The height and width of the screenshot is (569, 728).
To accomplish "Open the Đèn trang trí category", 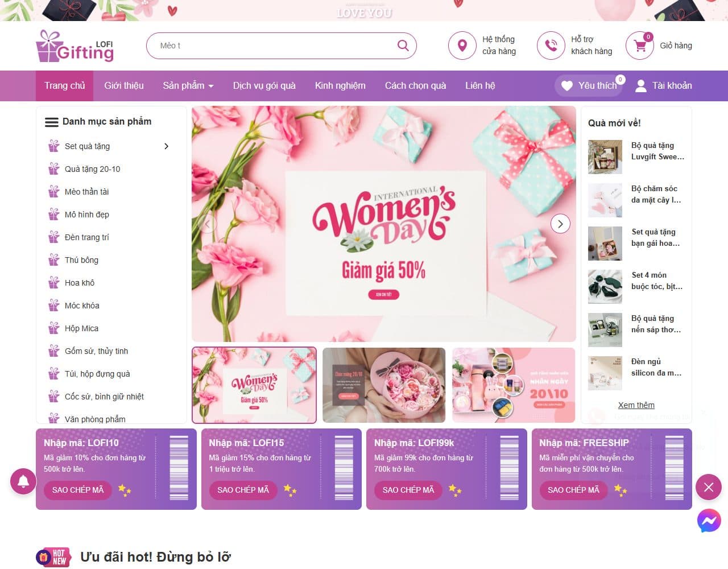I will point(87,237).
